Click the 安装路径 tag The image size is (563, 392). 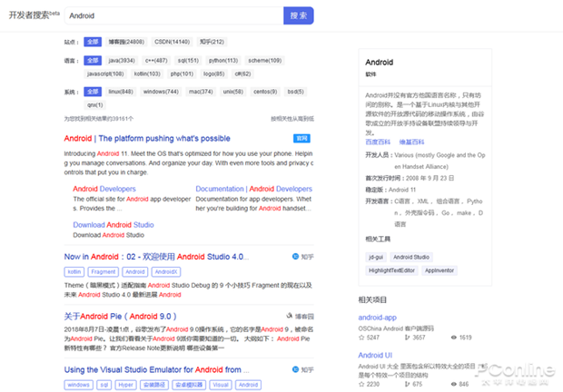point(154,385)
